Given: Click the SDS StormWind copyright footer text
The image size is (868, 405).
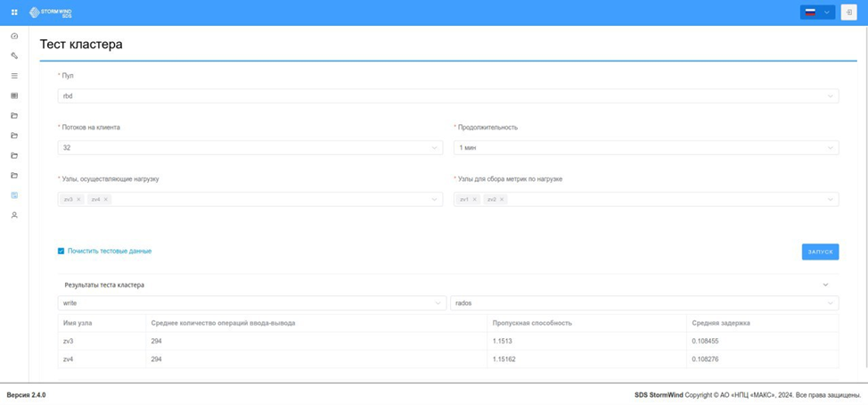Looking at the screenshot, I should (x=748, y=395).
